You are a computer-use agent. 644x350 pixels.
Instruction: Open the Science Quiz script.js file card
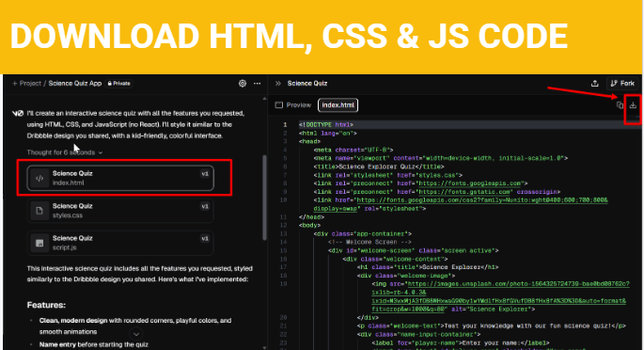pos(120,243)
